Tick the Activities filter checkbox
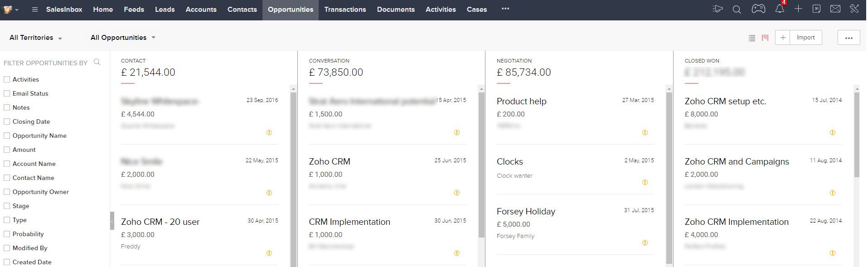Image resolution: width=868 pixels, height=267 pixels. tap(7, 79)
